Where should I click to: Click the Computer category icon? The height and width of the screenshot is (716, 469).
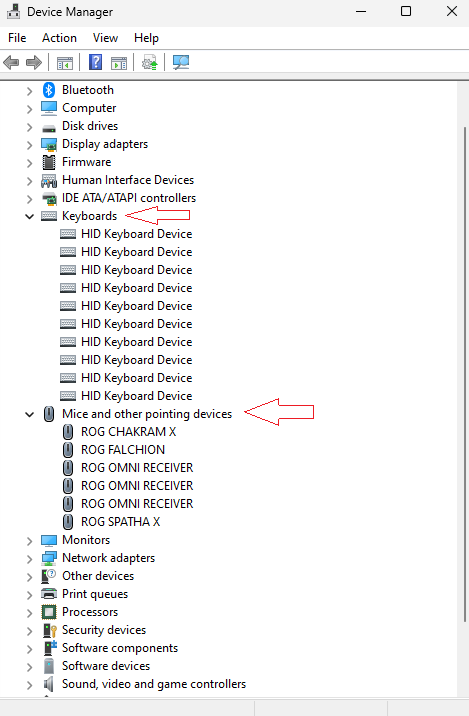pyautogui.click(x=49, y=108)
